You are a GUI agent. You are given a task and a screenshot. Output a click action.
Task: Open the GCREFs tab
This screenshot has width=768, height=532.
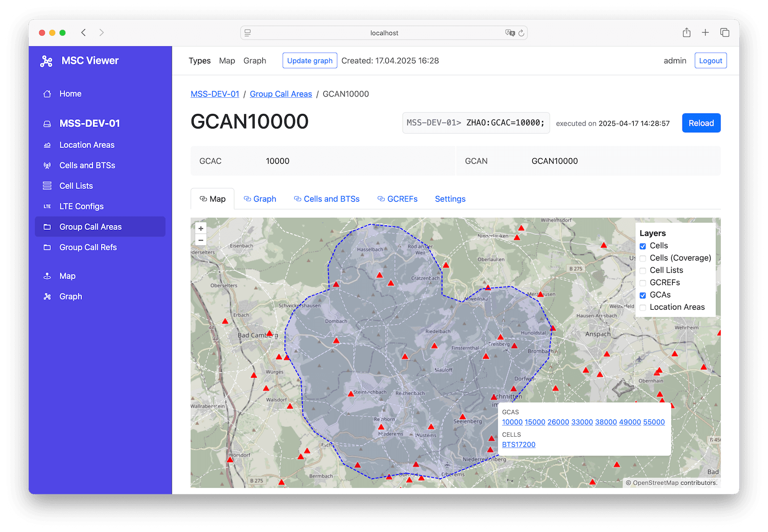click(398, 199)
